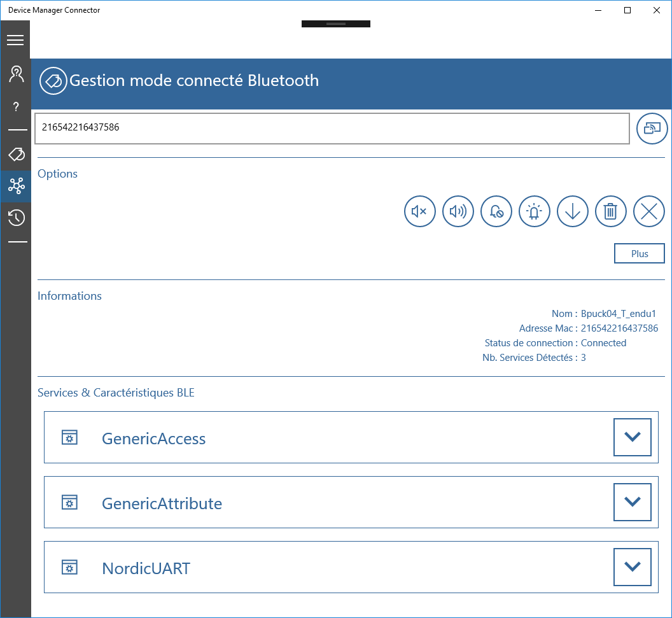Click the GenericAccess service name

(153, 439)
